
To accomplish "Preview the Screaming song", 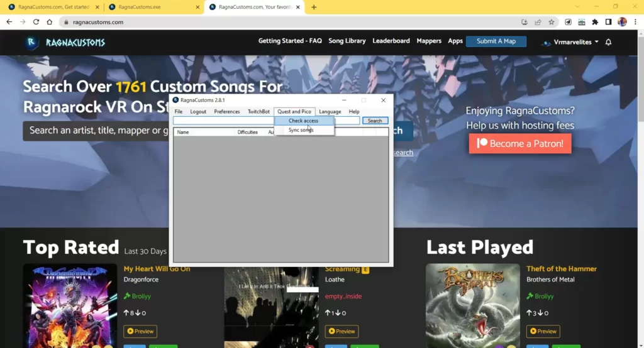I will point(341,331).
